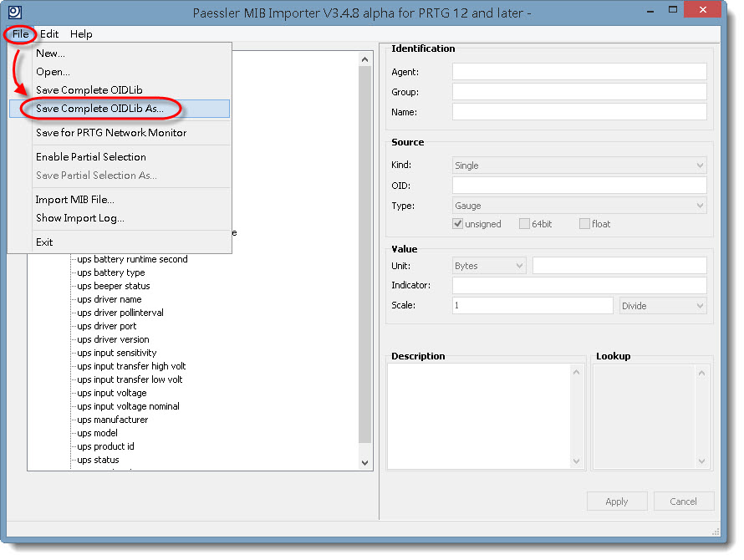
Task: Choose New... from the File menu
Action: pyautogui.click(x=120, y=53)
